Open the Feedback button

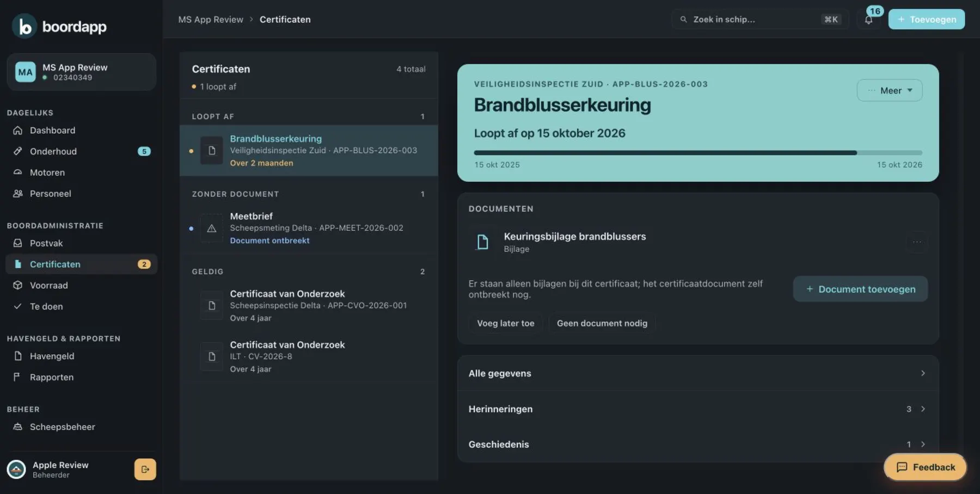coord(925,467)
